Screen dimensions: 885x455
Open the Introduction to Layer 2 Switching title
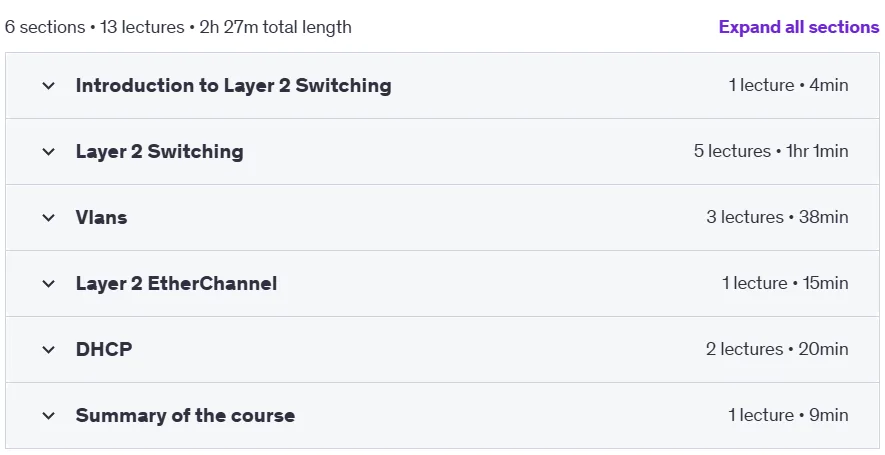tap(234, 85)
